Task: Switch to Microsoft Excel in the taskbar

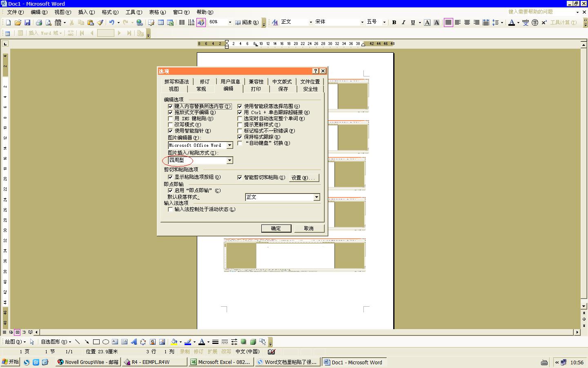Action: [220, 362]
